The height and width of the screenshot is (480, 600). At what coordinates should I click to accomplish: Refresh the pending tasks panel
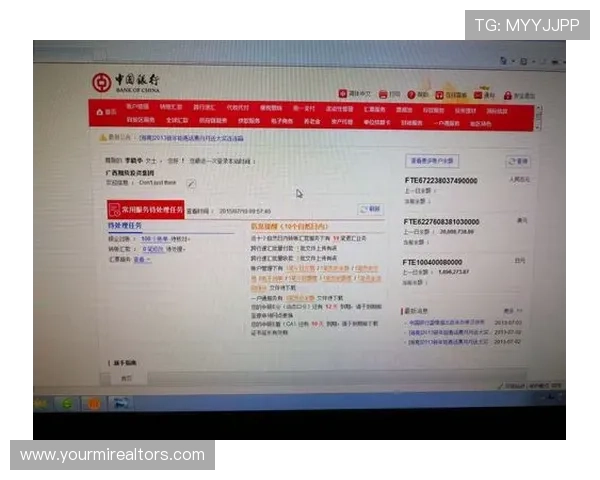[x=370, y=209]
